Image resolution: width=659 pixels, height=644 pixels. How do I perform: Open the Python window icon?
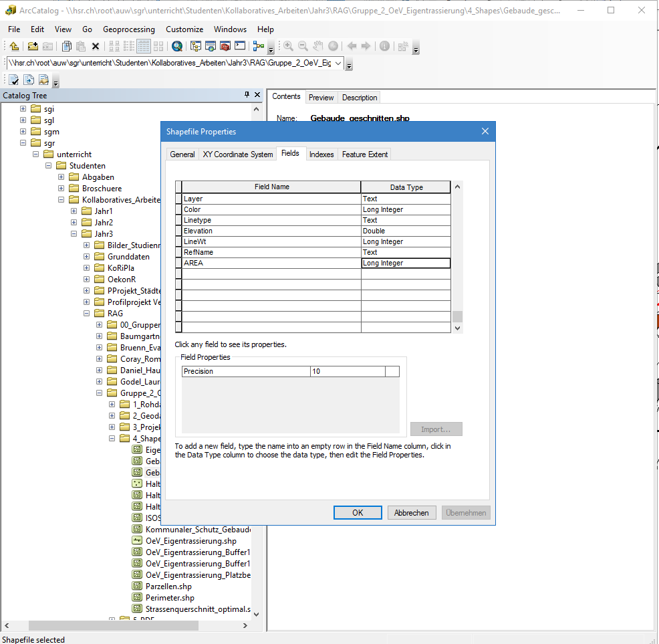tap(241, 46)
